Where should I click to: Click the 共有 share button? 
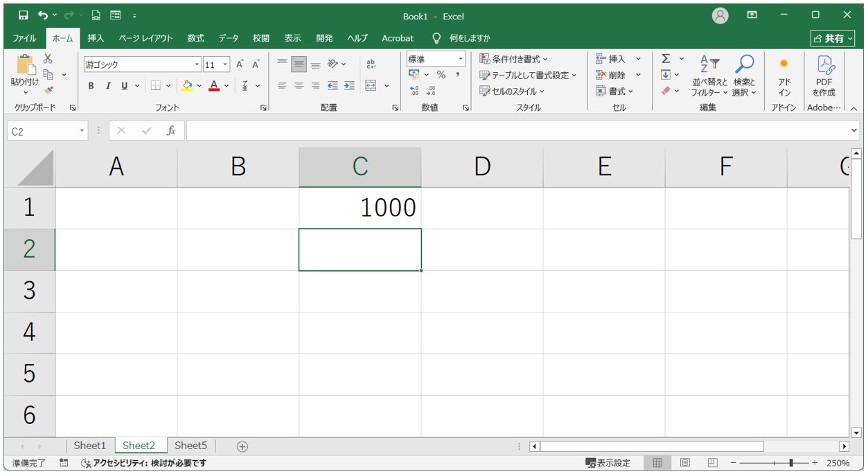(x=833, y=39)
